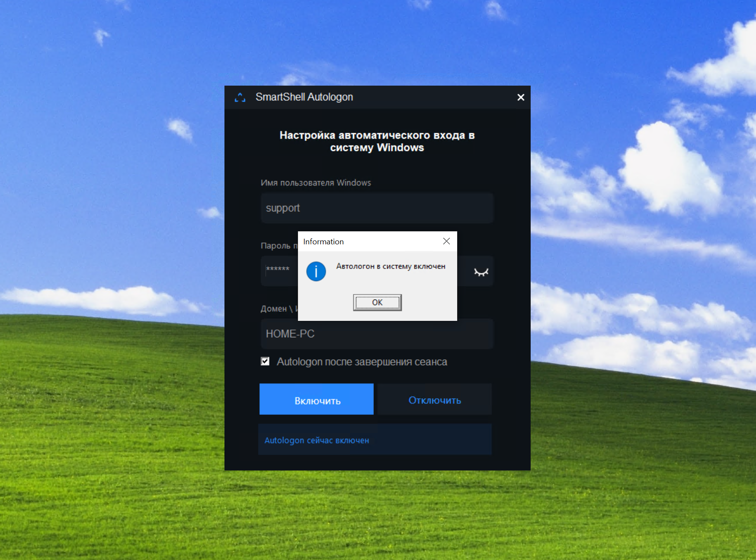Close the SmartShell Autologon window
The height and width of the screenshot is (560, 756).
tap(521, 97)
